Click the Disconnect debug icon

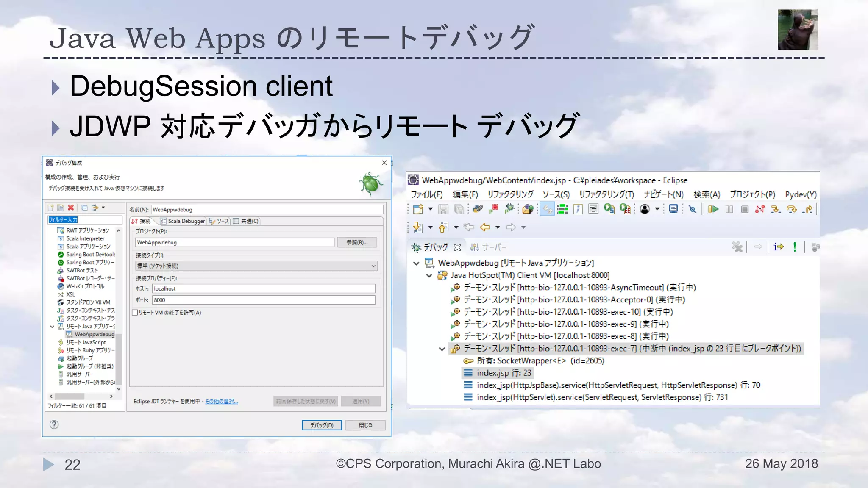tap(760, 209)
